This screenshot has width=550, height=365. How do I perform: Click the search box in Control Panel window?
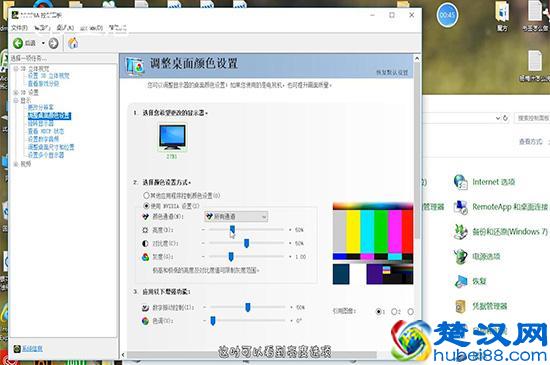click(x=532, y=118)
